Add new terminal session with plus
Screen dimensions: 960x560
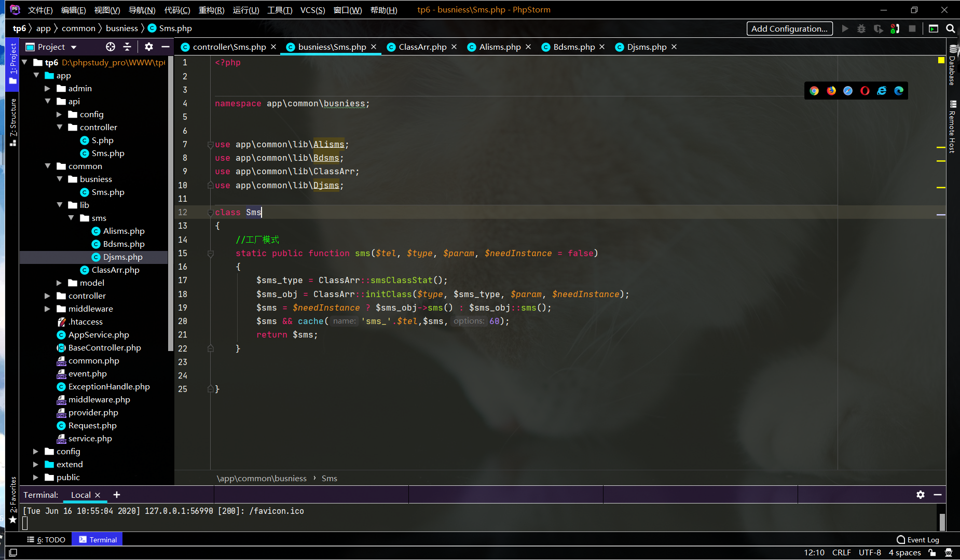point(117,495)
